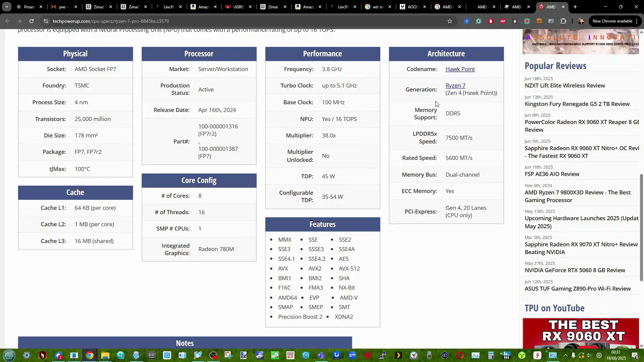Bookmark this page with the star icon
Image resolution: width=644 pixels, height=362 pixels.
(x=450, y=21)
